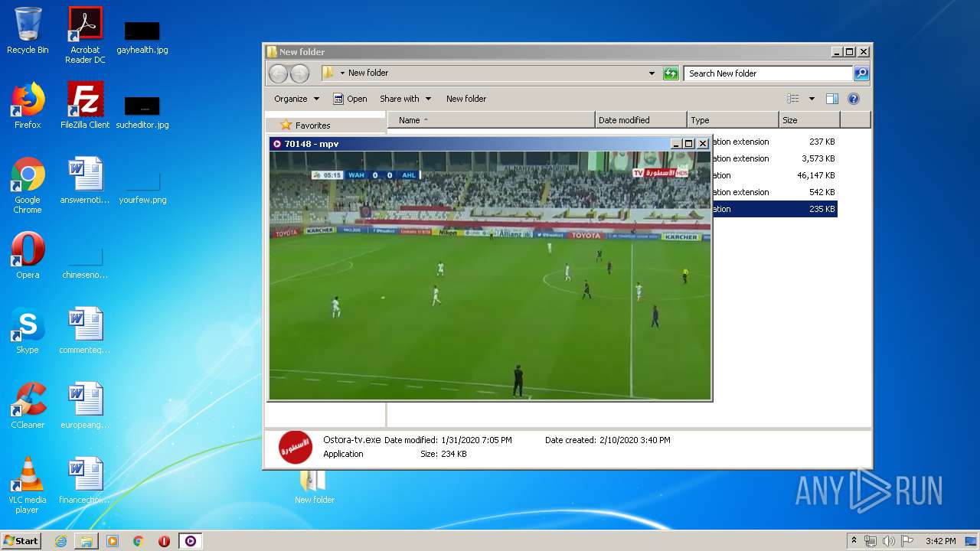
Task: Click the Change your view icon
Action: 792,99
